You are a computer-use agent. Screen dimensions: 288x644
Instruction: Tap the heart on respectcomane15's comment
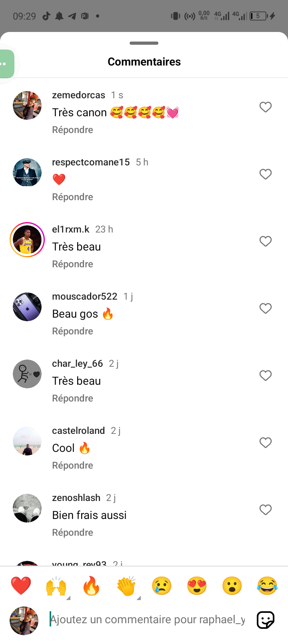point(266,174)
